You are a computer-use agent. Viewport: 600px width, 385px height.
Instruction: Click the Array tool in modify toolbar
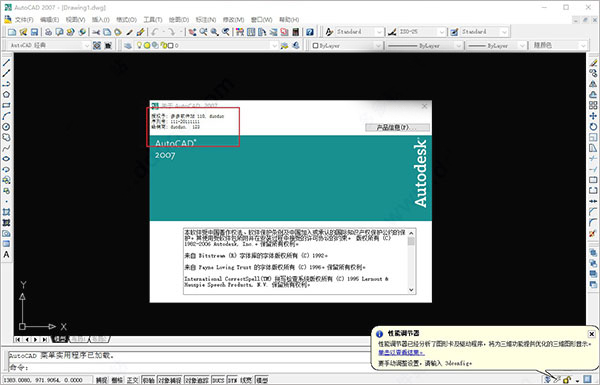click(x=593, y=105)
